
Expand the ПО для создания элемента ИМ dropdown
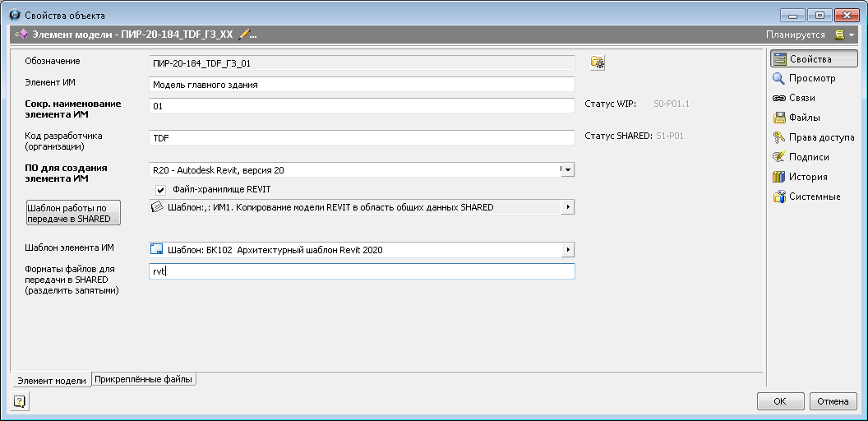click(x=568, y=169)
